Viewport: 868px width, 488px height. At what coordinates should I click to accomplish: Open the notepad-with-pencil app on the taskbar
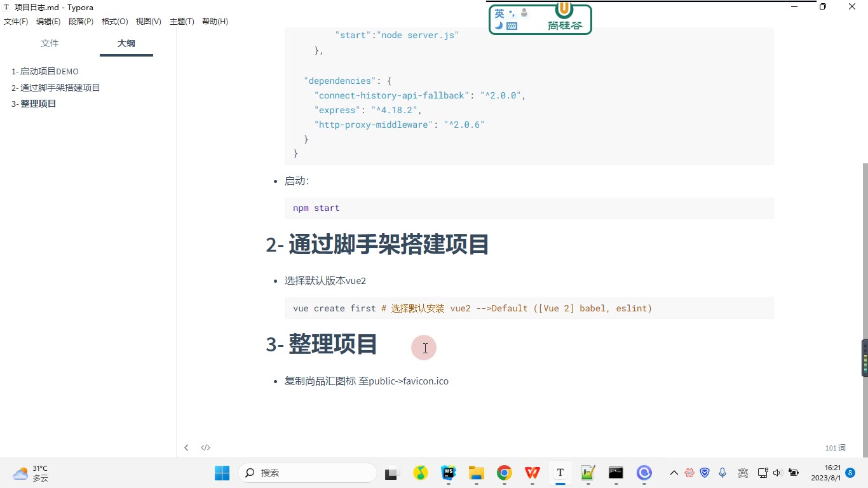click(x=588, y=473)
